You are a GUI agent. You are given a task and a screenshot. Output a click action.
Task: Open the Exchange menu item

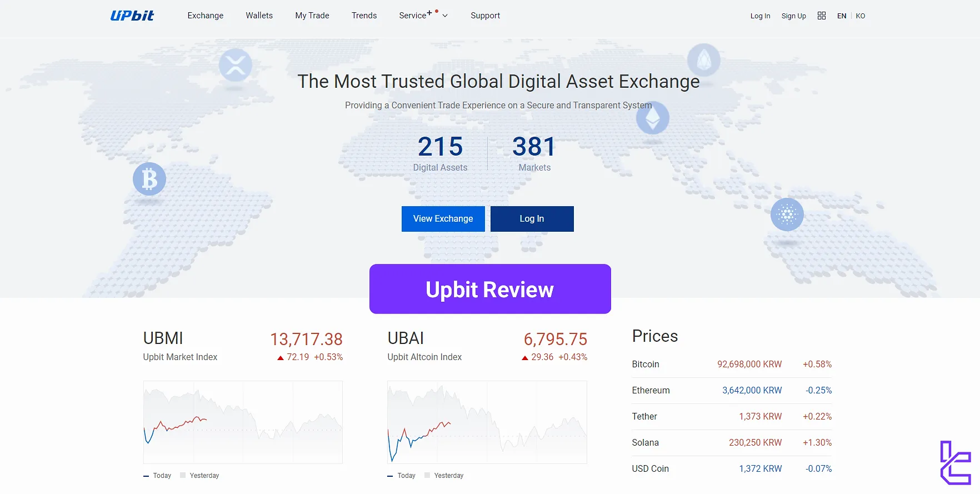[206, 16]
